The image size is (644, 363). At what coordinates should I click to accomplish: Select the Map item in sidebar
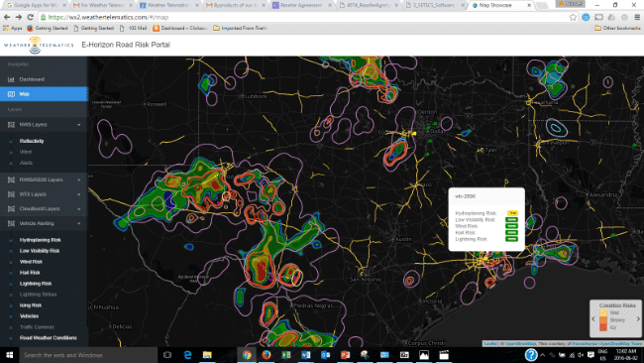point(44,94)
